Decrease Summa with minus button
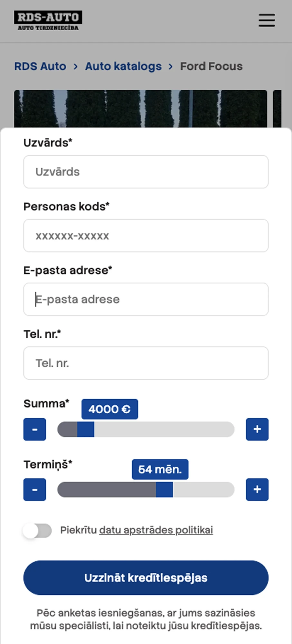 click(x=35, y=429)
